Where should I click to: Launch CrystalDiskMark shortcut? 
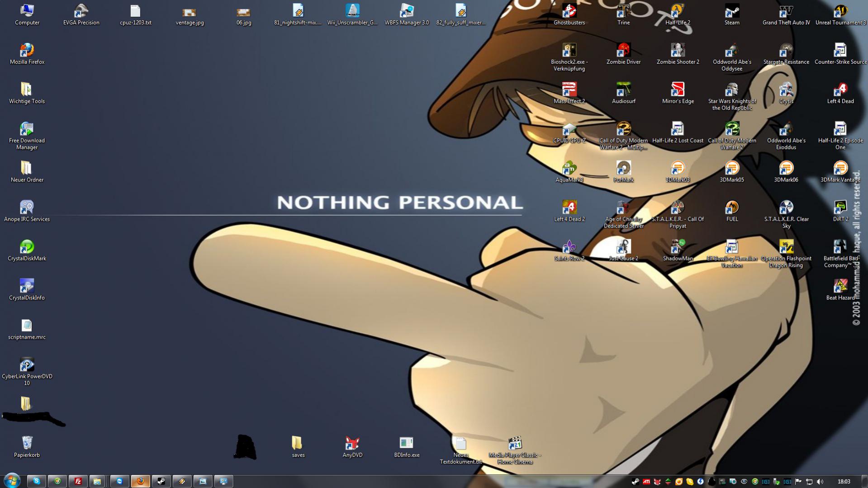tap(27, 250)
